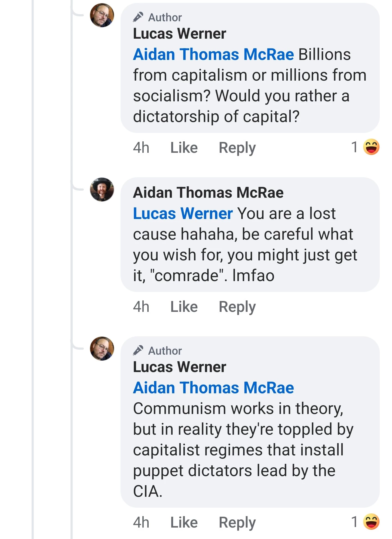Click the haha reaction on the first comment

(x=371, y=147)
